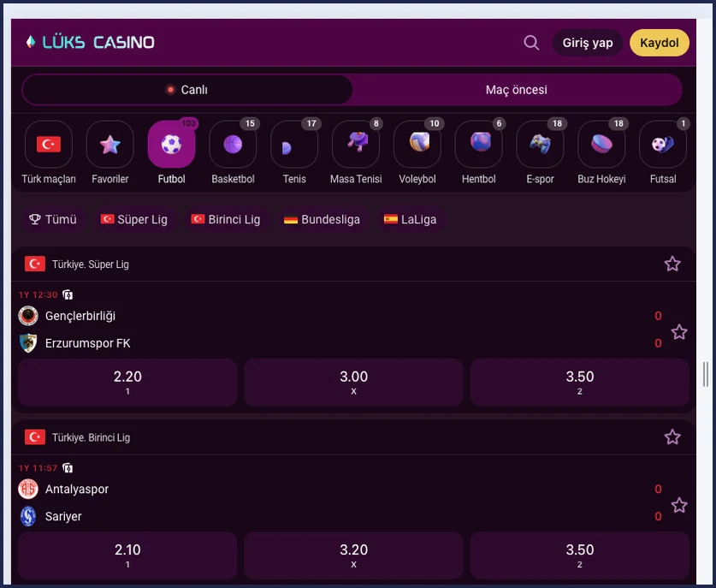This screenshot has height=588, width=716.
Task: Pick the Hentbol sport icon
Action: coord(478,145)
